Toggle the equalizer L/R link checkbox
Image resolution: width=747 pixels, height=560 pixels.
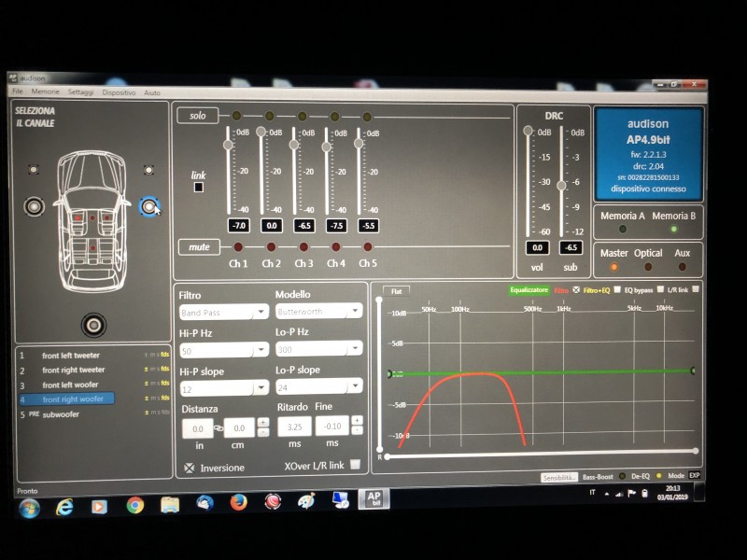pyautogui.click(x=695, y=289)
